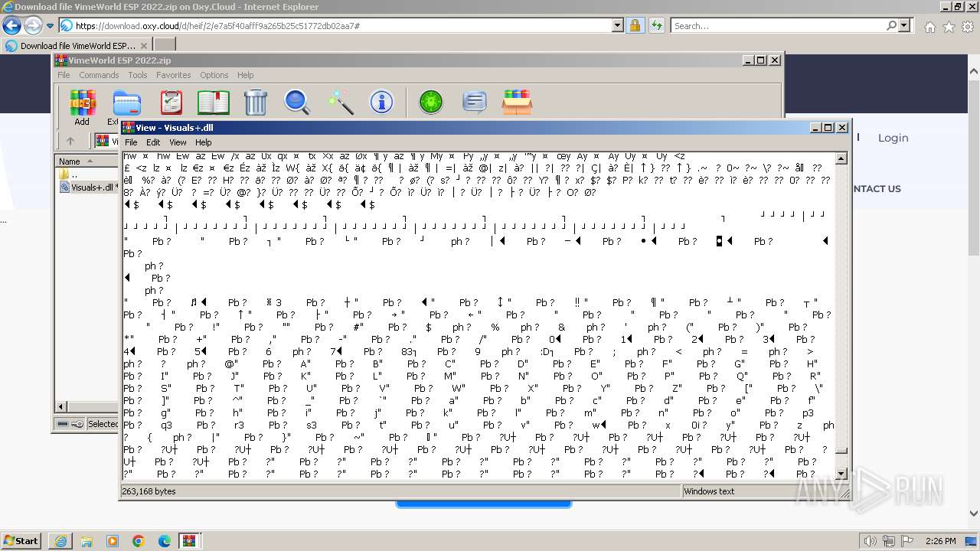Click the WinRAR Find magnifier icon
This screenshot has width=980, height=551.
(297, 102)
